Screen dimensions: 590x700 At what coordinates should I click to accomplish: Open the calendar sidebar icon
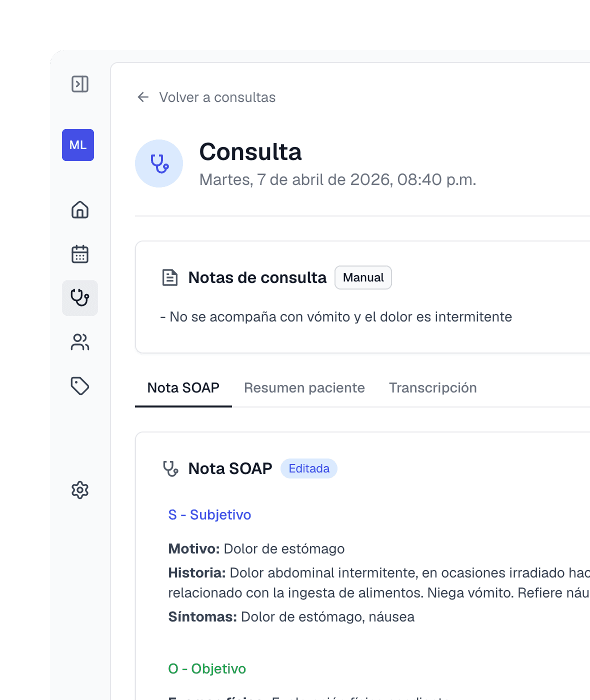tap(80, 254)
